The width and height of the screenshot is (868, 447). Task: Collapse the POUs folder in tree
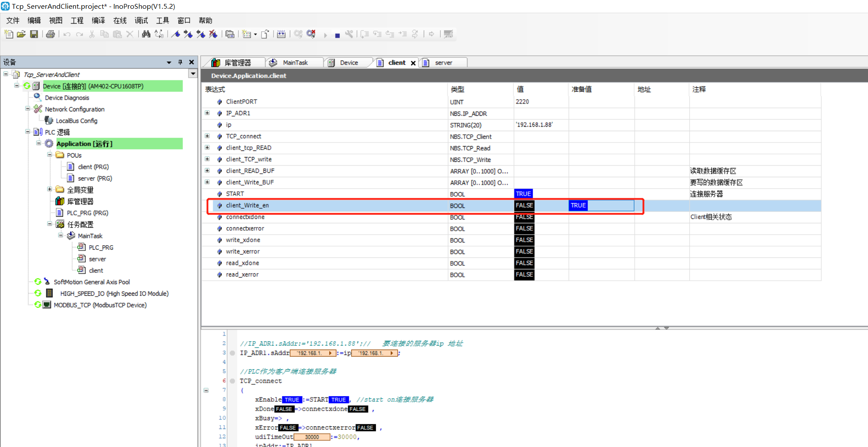click(50, 154)
